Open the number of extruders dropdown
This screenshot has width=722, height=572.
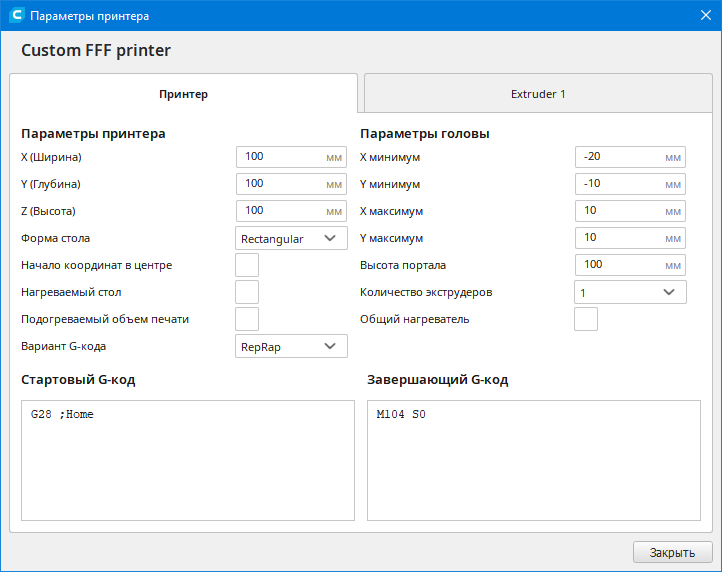630,292
